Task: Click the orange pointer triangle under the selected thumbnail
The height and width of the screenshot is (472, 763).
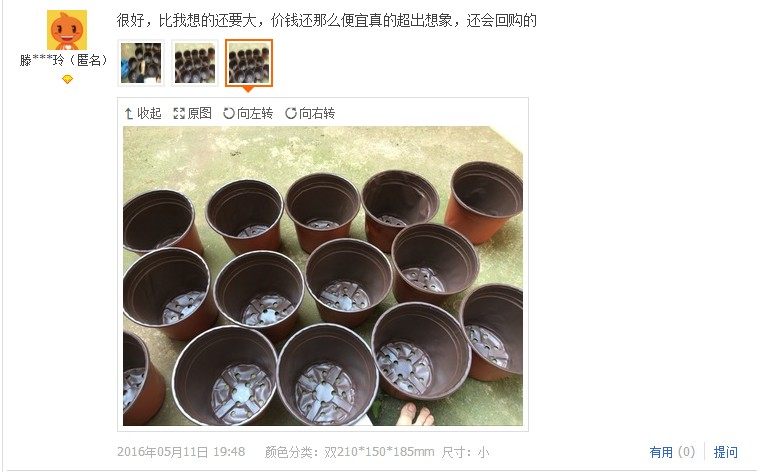Action: (x=248, y=90)
